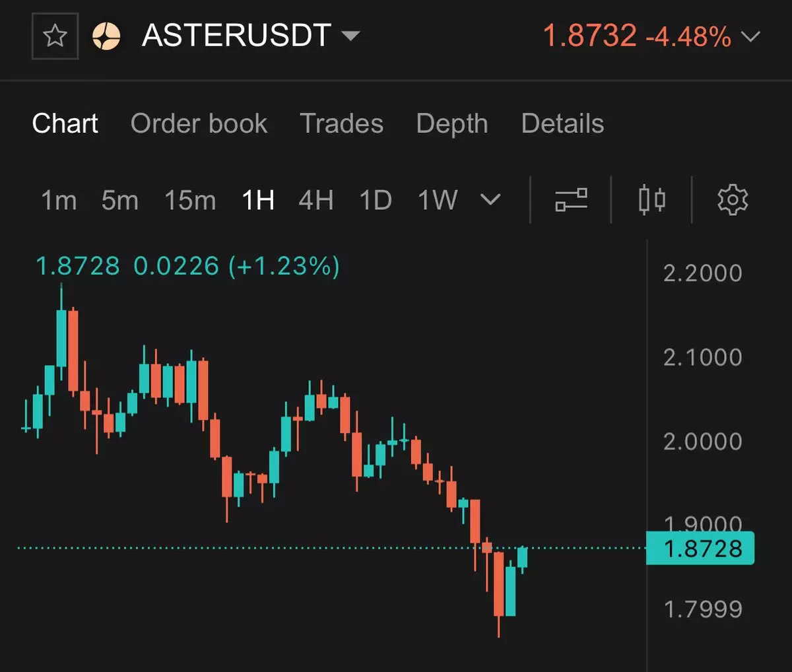The width and height of the screenshot is (792, 672).
Task: Select 15m timeframe interval
Action: [x=190, y=200]
